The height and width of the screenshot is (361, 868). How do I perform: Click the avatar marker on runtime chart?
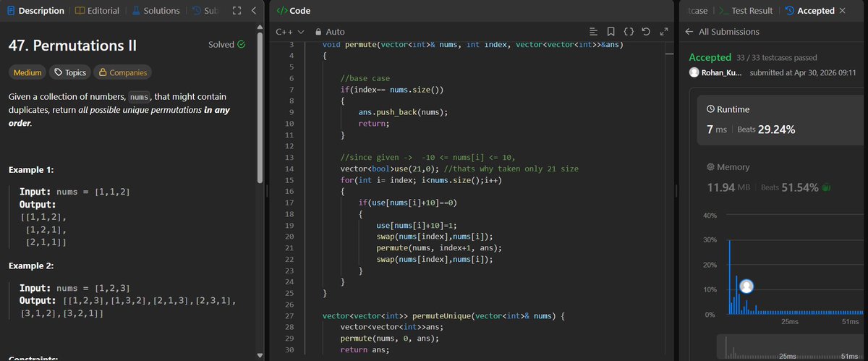746,286
